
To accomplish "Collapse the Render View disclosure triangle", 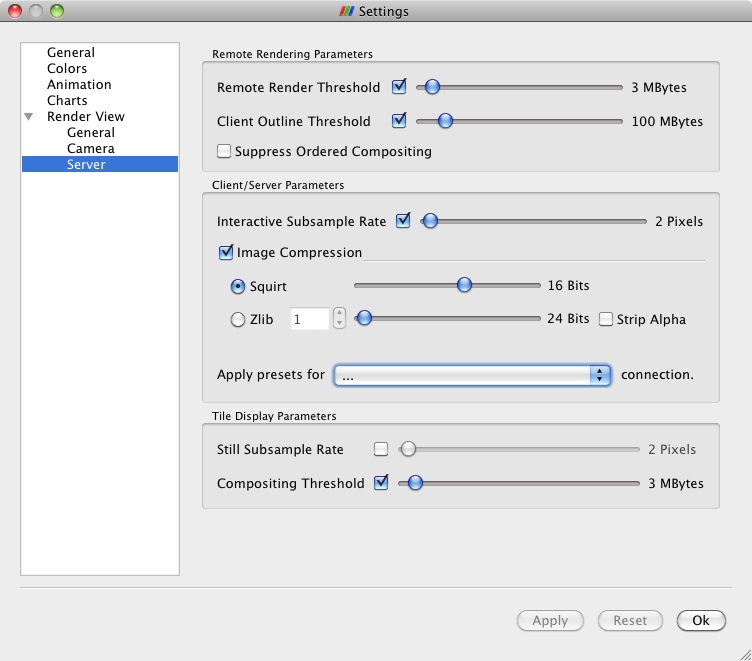I will 29,117.
